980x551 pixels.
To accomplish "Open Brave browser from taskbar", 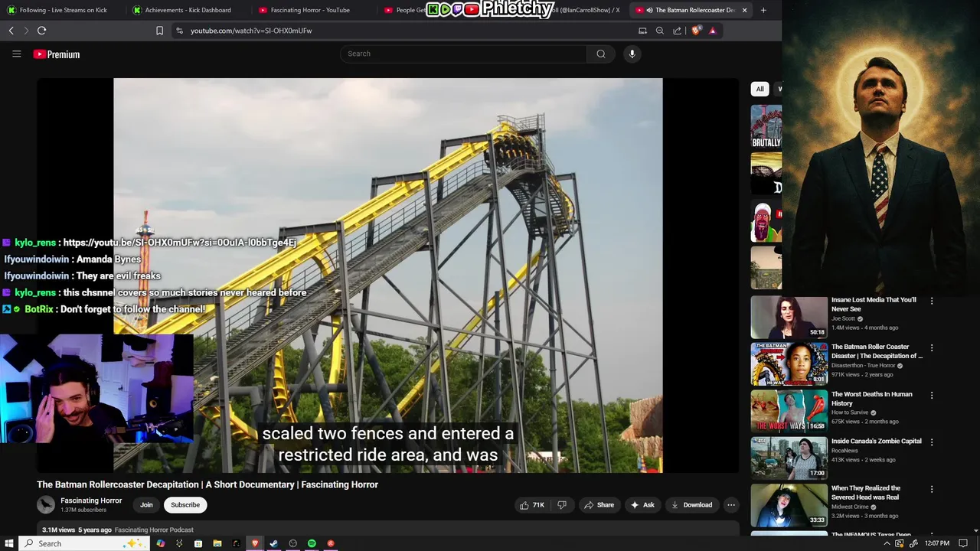I will click(255, 543).
